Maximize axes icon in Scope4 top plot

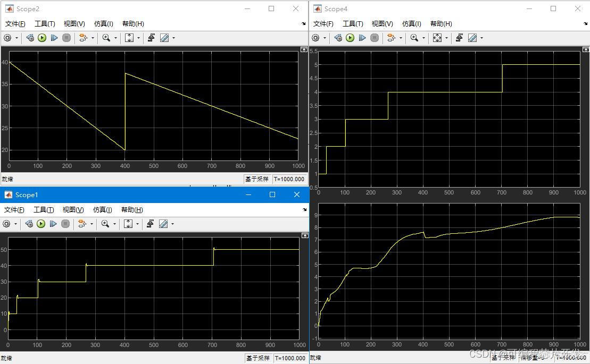(586, 49)
